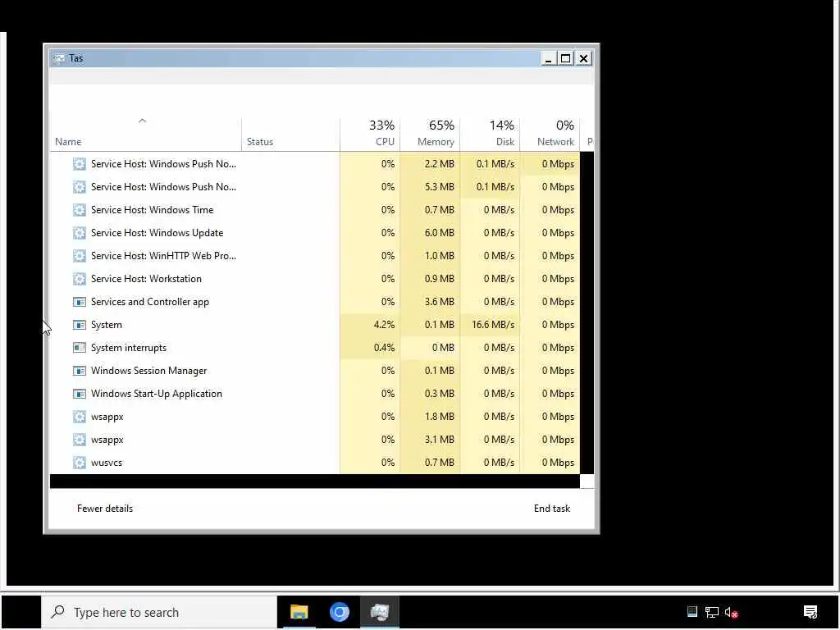Open the Chrome browser taskbar icon
This screenshot has width=840, height=630.
(339, 612)
